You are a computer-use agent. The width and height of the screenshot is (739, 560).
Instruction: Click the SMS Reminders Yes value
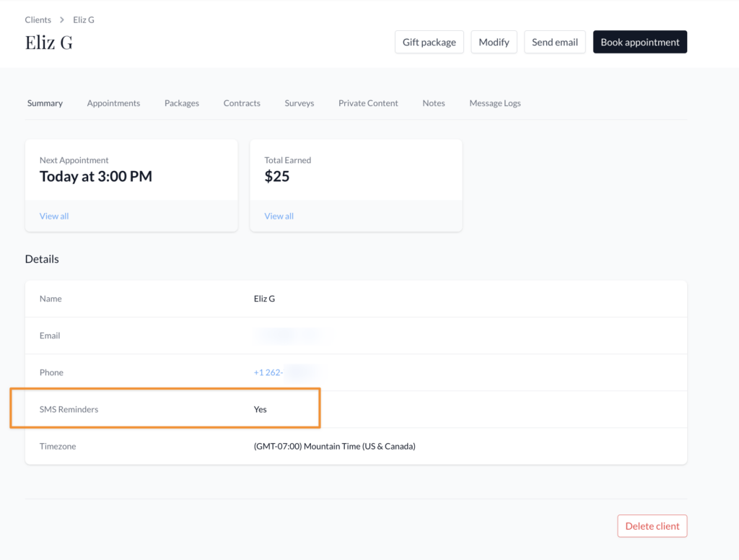coord(261,409)
